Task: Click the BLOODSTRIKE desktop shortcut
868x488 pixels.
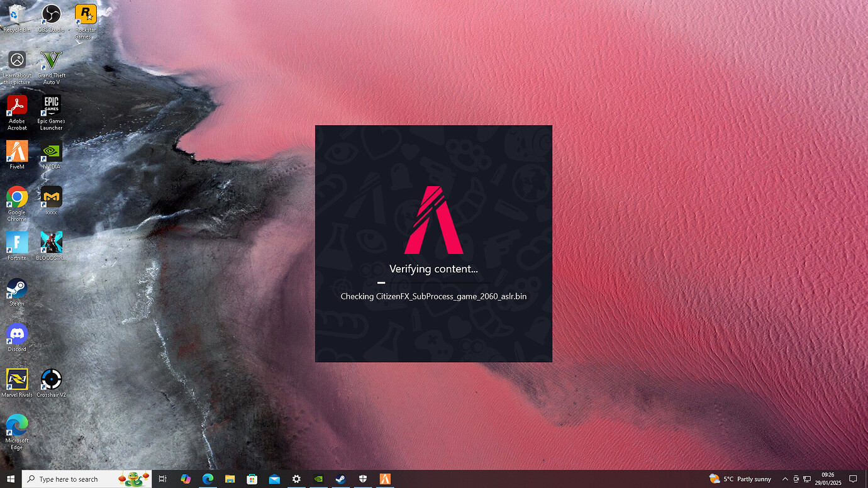Action: click(52, 246)
